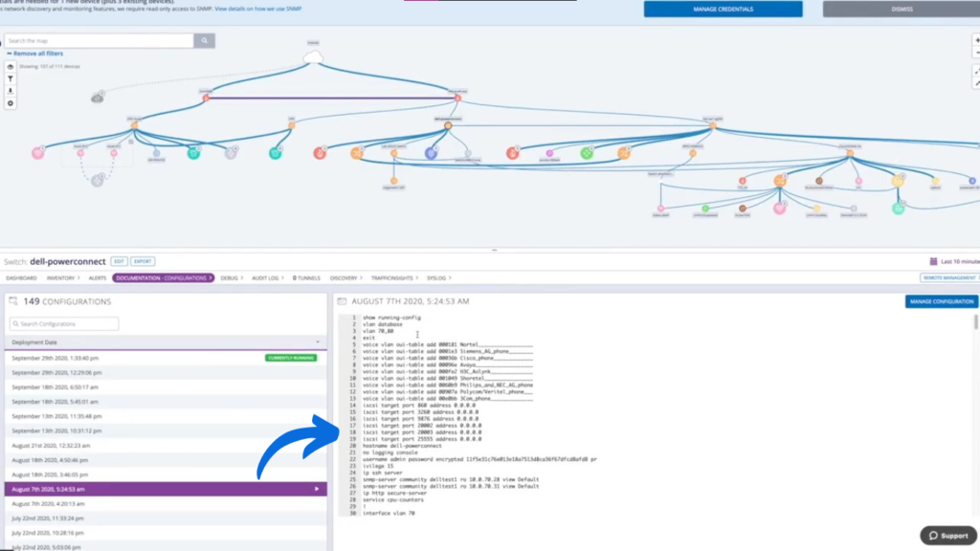Click the calendar icon beside Last 10 minutes
980x551 pixels.
point(933,262)
